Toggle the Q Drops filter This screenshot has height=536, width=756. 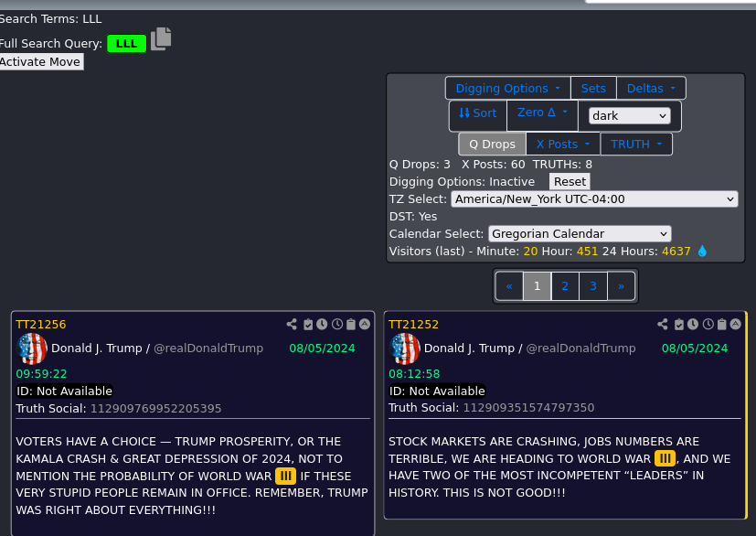click(492, 145)
